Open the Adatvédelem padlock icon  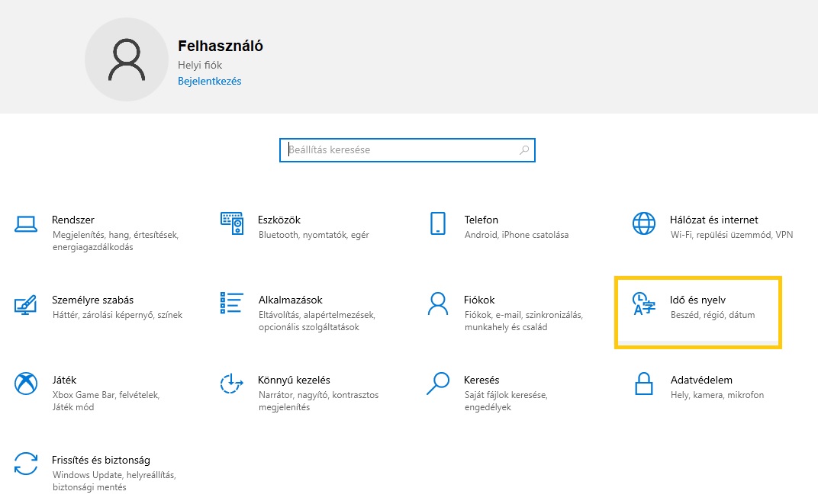(x=643, y=384)
